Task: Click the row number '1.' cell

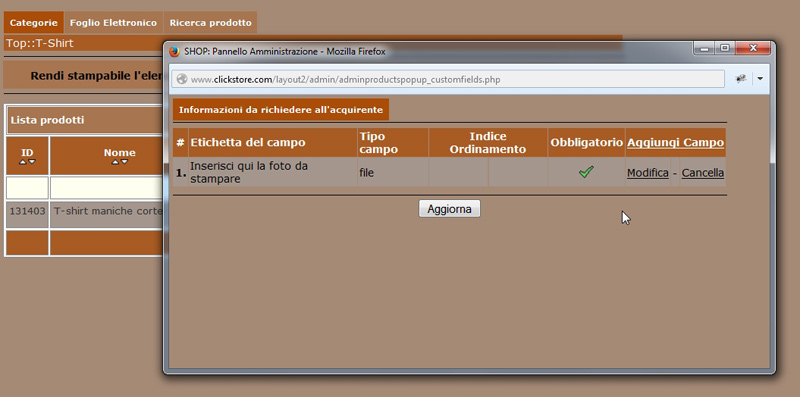Action: pyautogui.click(x=181, y=173)
